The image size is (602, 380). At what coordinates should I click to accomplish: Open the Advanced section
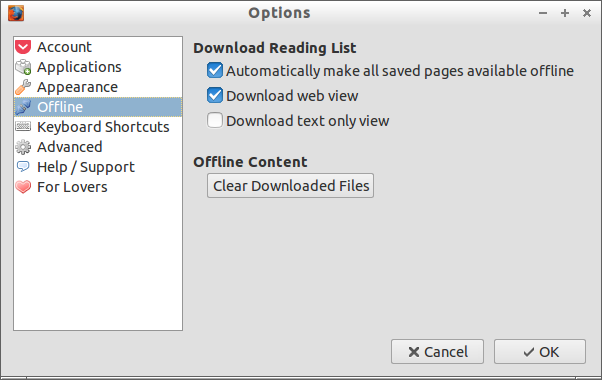98,147
